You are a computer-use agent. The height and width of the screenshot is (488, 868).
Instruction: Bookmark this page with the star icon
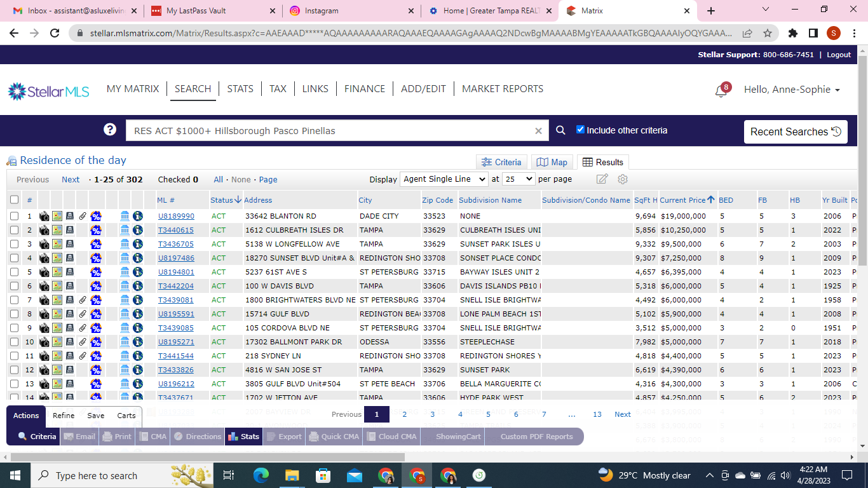(x=768, y=33)
